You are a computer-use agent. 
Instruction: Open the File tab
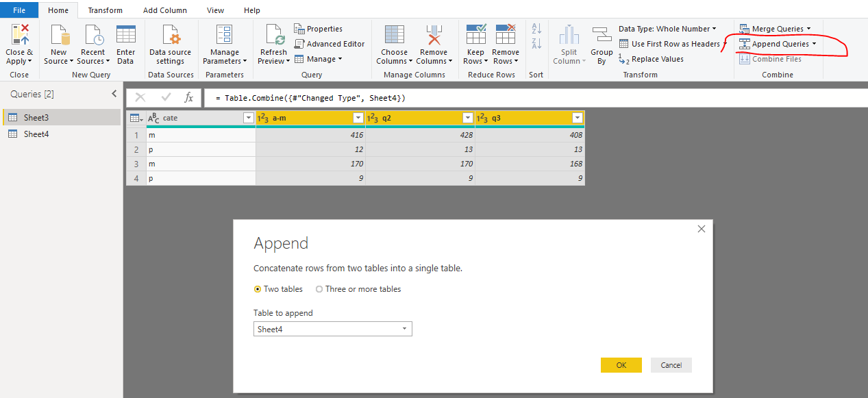coord(19,10)
